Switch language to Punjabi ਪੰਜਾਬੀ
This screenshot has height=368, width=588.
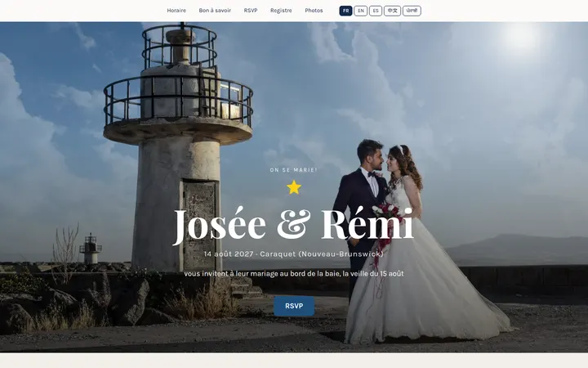[412, 11]
